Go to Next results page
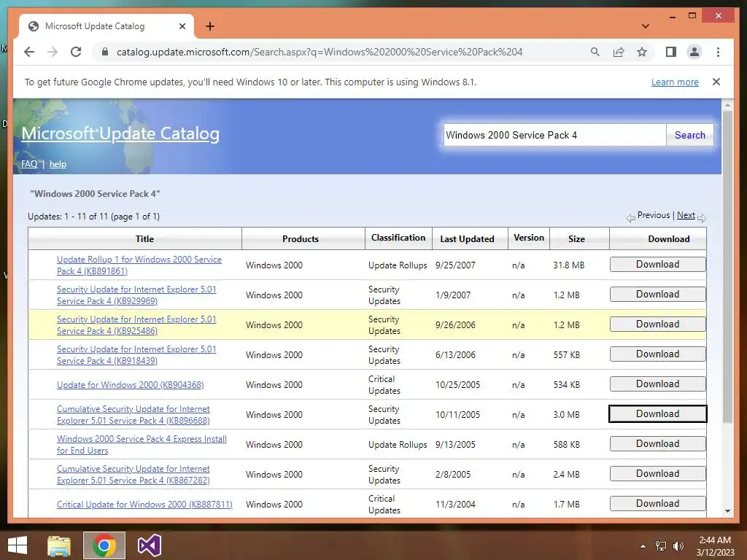The width and height of the screenshot is (747, 560). coord(686,215)
